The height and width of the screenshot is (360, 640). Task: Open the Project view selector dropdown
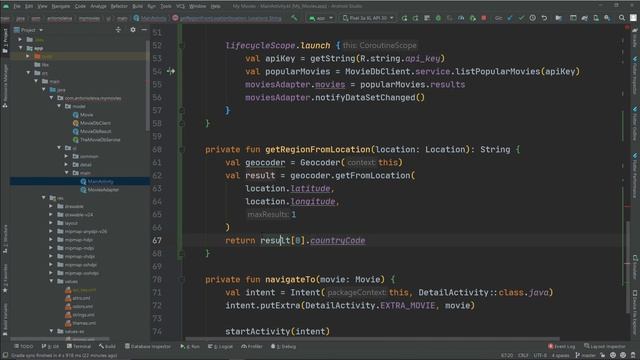tap(29, 30)
